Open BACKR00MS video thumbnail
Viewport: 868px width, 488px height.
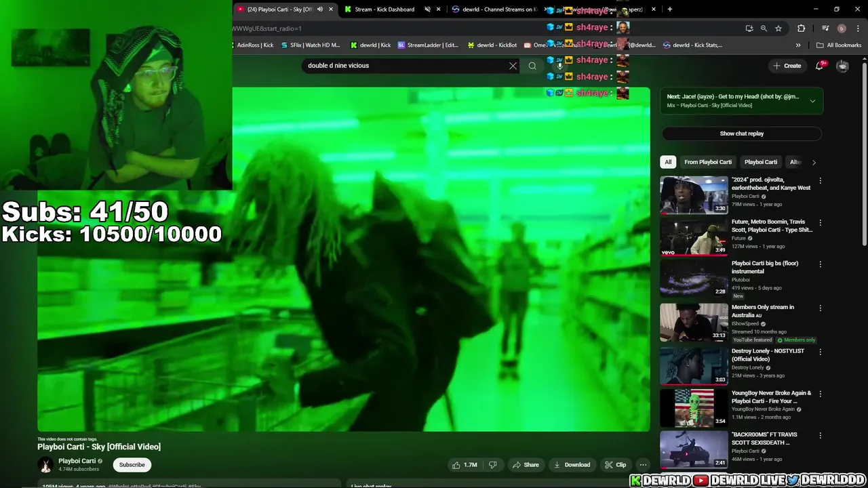[694, 449]
